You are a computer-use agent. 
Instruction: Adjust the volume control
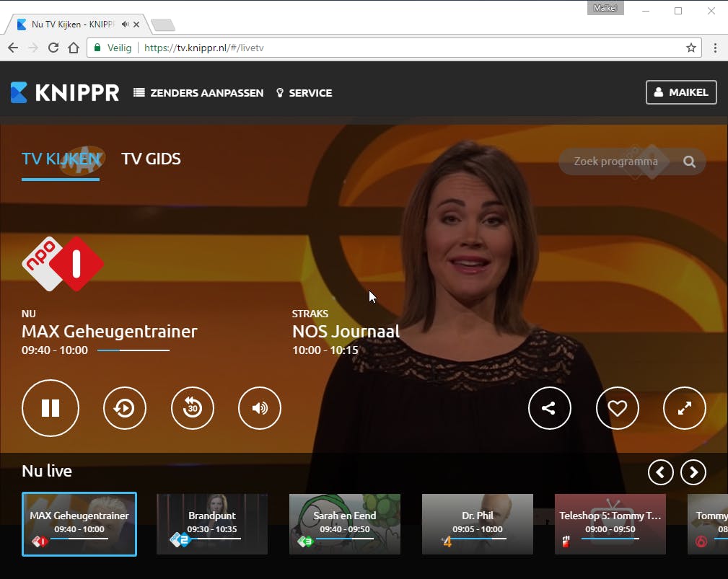pos(259,408)
